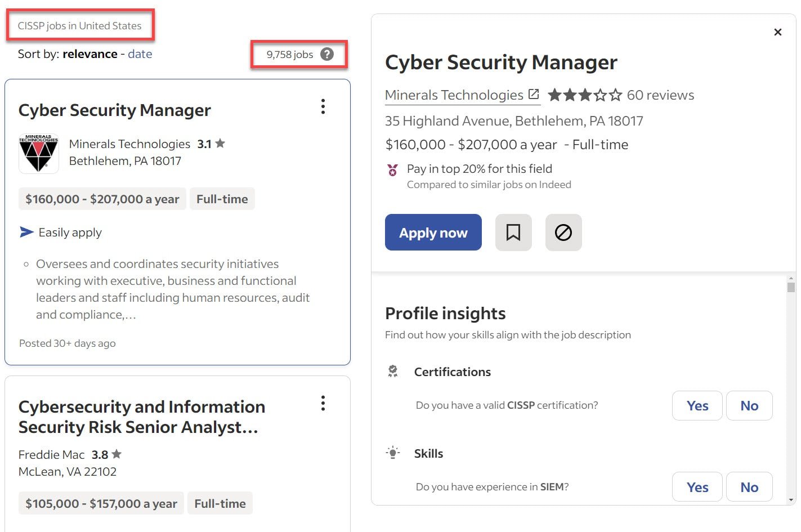The width and height of the screenshot is (801, 532).
Task: Click the job description snippet on first card
Action: tap(173, 289)
